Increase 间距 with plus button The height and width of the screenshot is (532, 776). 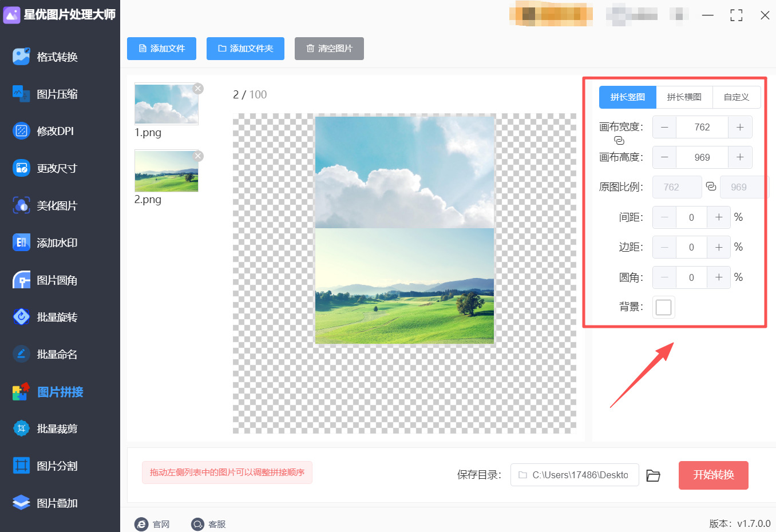click(x=719, y=217)
